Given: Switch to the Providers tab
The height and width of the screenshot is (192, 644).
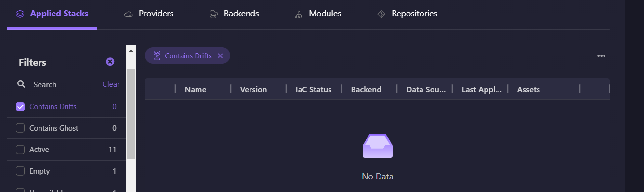Looking at the screenshot, I should pos(149,14).
